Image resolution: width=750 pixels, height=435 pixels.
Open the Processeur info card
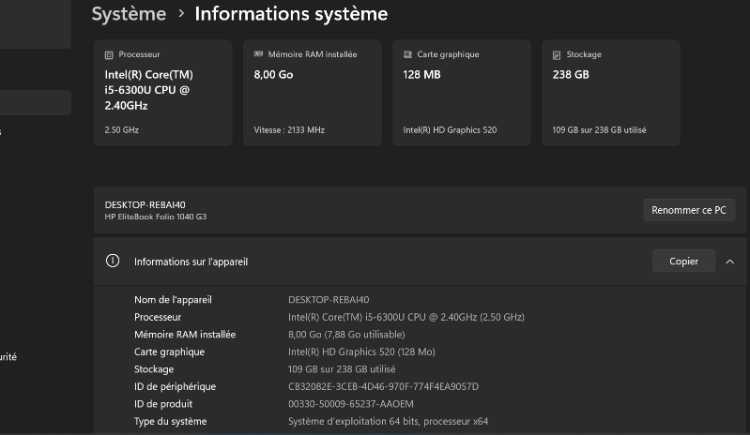pyautogui.click(x=163, y=93)
